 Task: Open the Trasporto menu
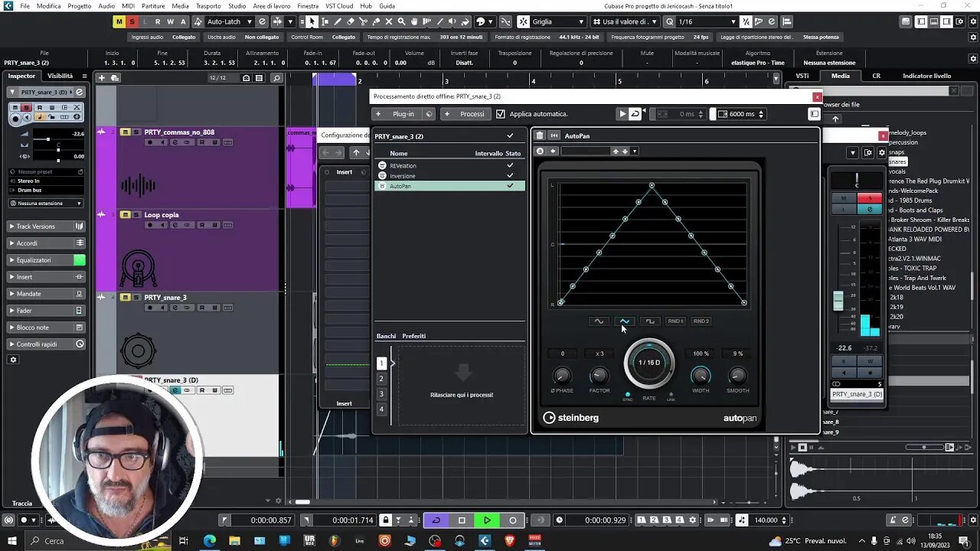coord(208,5)
